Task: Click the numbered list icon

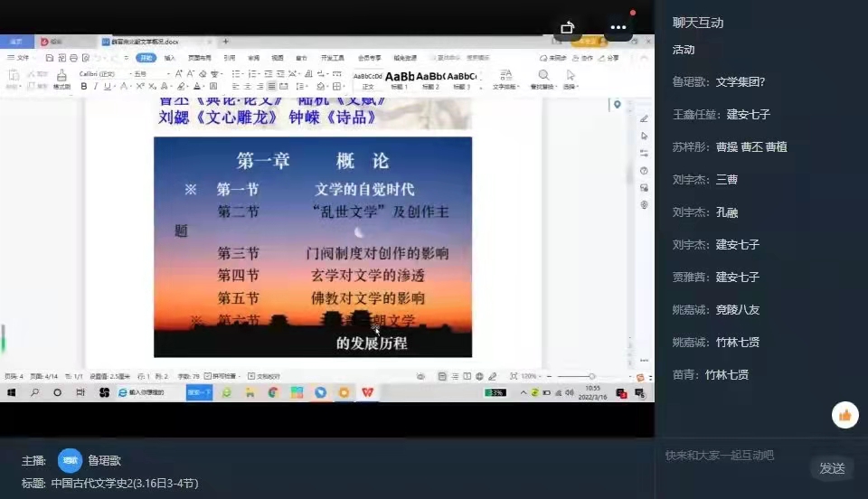Action: (253, 73)
